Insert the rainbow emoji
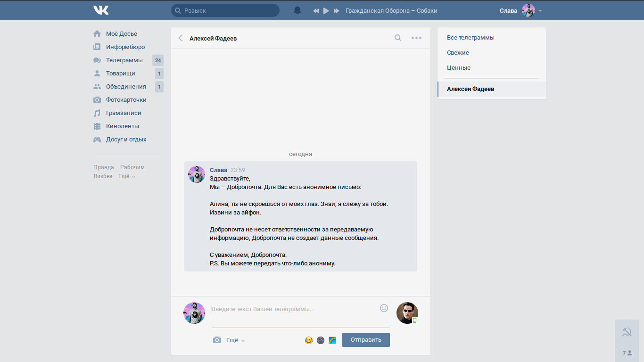The height and width of the screenshot is (362, 644). 332,340
